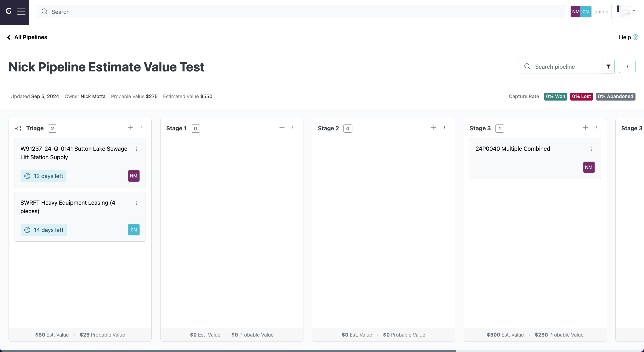This screenshot has height=352, width=644.
Task: Open Triage stage options menu
Action: tap(141, 128)
